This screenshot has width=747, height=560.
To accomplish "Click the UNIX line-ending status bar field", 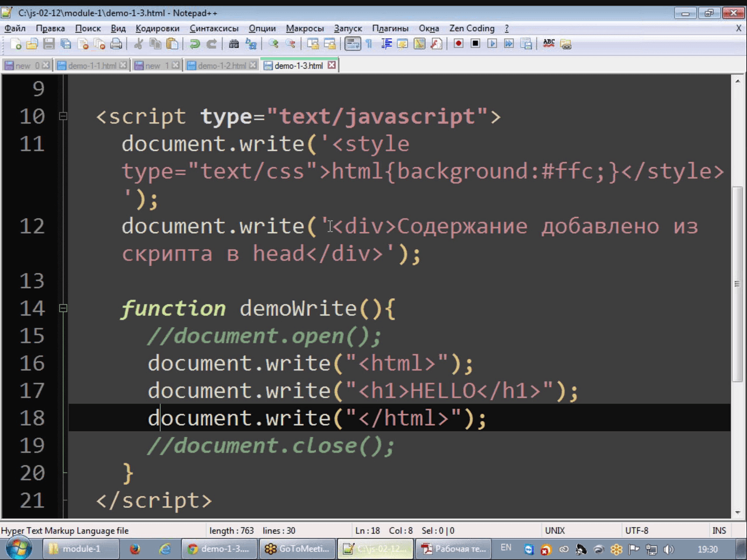I will (554, 531).
